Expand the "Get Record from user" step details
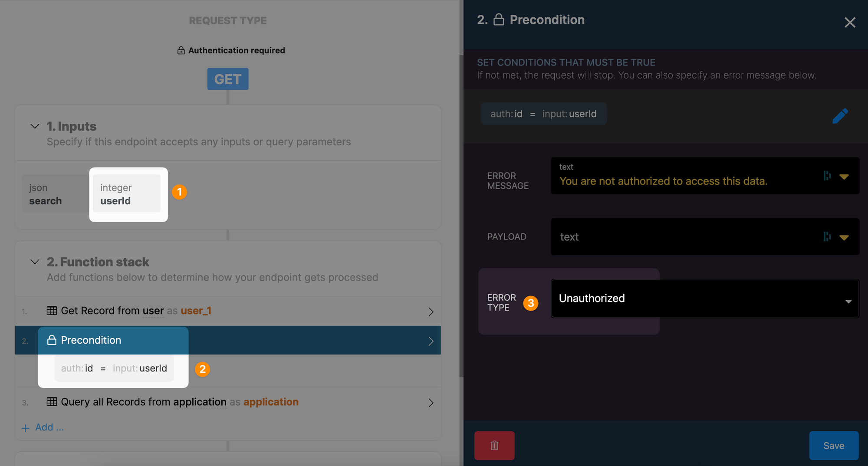 431,311
